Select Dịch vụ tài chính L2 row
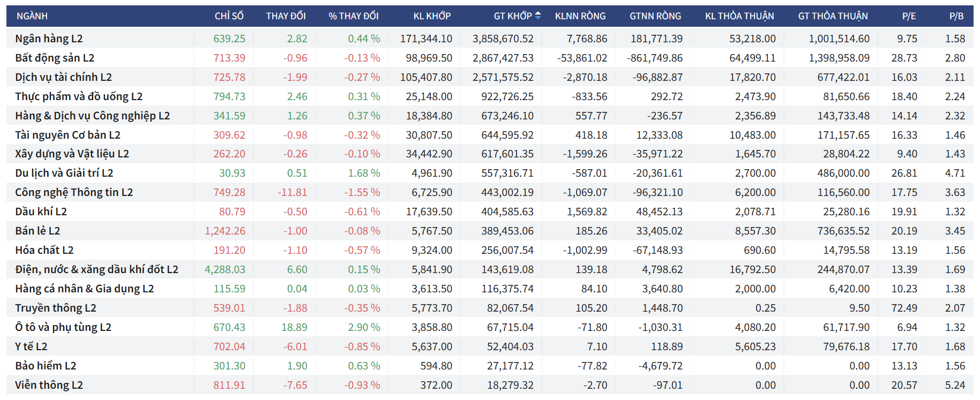 tap(63, 77)
